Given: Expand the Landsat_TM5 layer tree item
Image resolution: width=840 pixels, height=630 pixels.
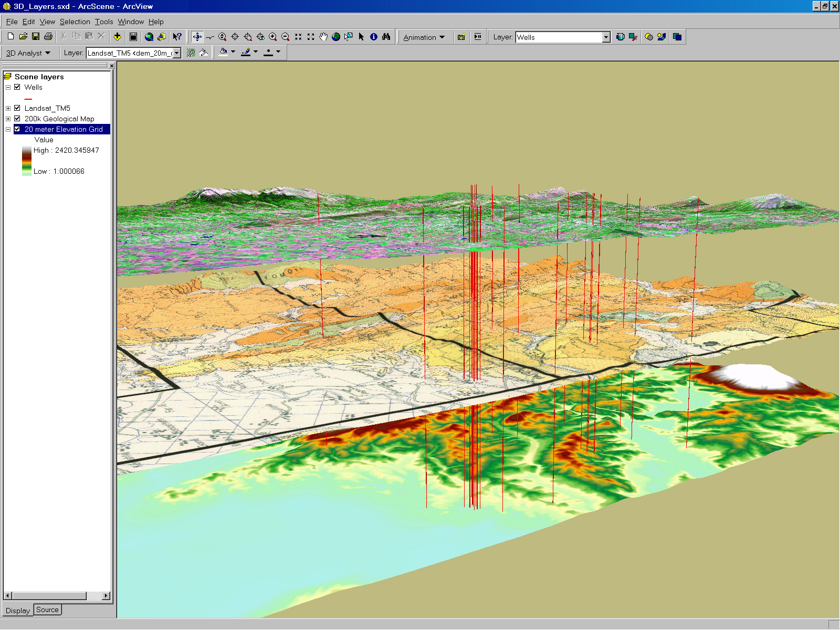Looking at the screenshot, I should point(8,108).
